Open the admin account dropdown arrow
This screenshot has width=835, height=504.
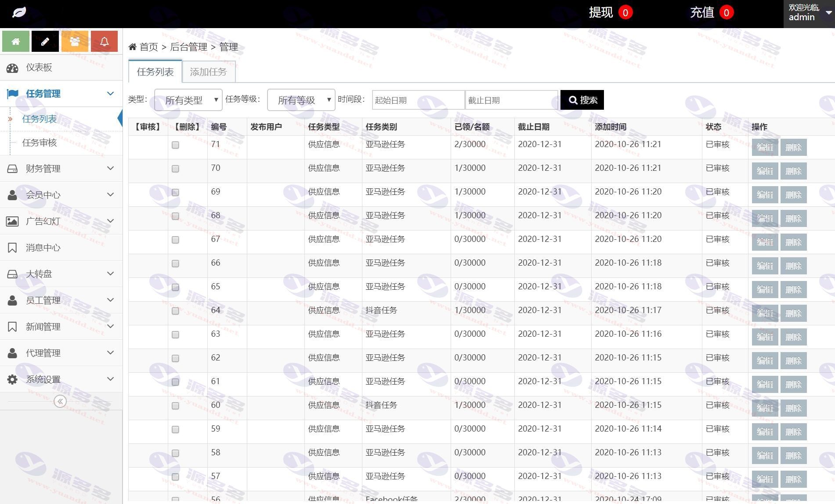pyautogui.click(x=828, y=13)
